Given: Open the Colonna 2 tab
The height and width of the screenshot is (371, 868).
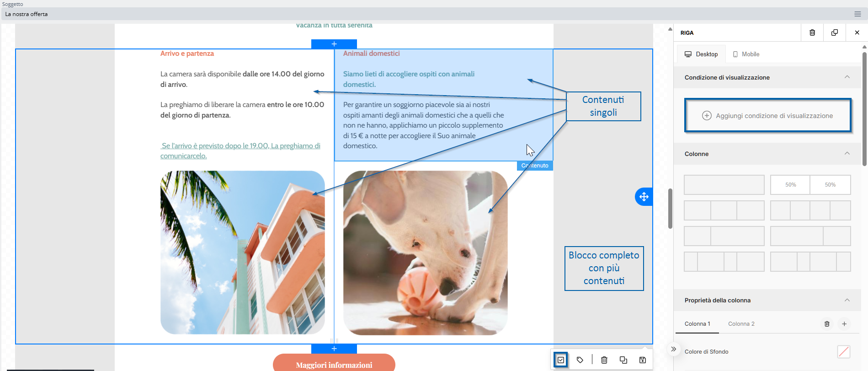Looking at the screenshot, I should pyautogui.click(x=741, y=324).
